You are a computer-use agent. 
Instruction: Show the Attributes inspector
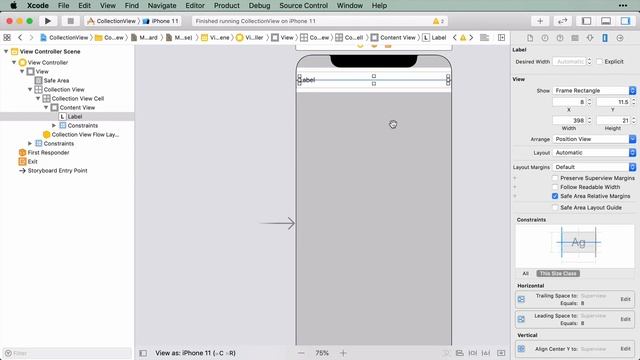[x=590, y=38]
